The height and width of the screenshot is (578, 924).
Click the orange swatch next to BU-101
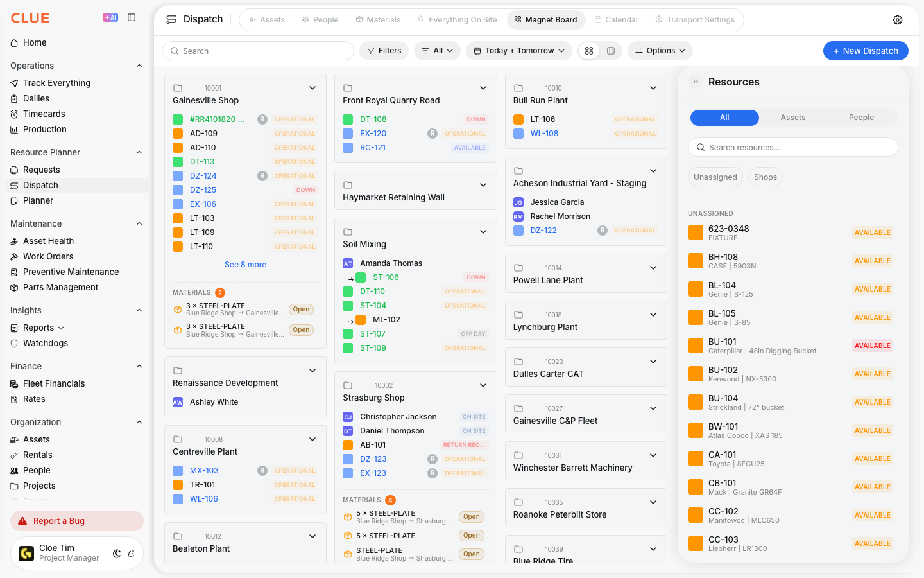coord(696,346)
